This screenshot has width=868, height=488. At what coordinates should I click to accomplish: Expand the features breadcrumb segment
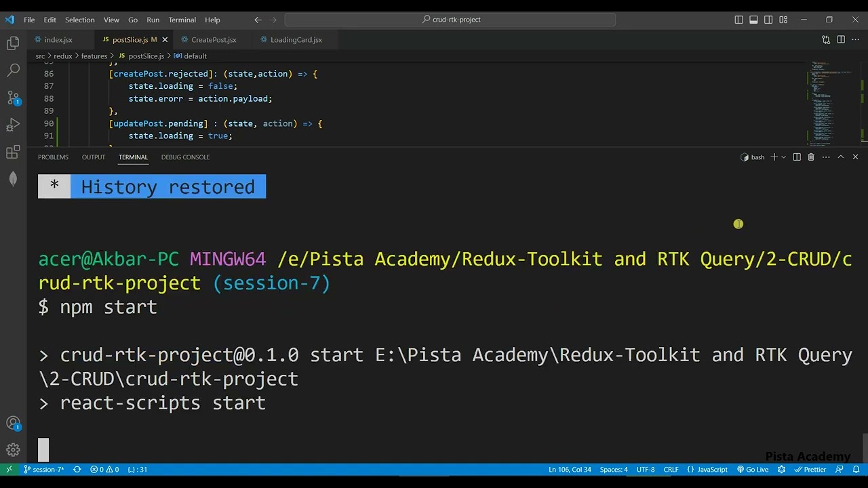tap(94, 56)
